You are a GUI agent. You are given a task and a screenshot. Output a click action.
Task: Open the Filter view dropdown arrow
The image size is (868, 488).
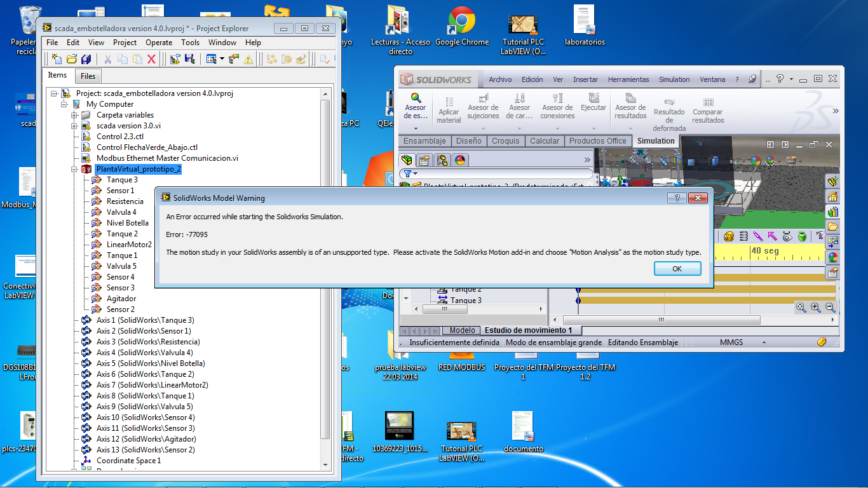click(x=222, y=59)
